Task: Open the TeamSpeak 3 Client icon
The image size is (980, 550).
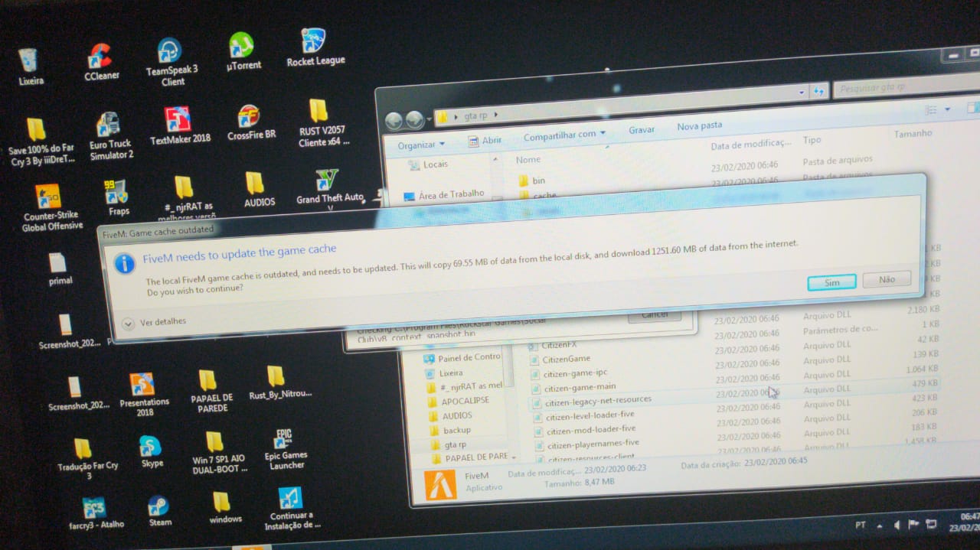Action: pyautogui.click(x=171, y=62)
